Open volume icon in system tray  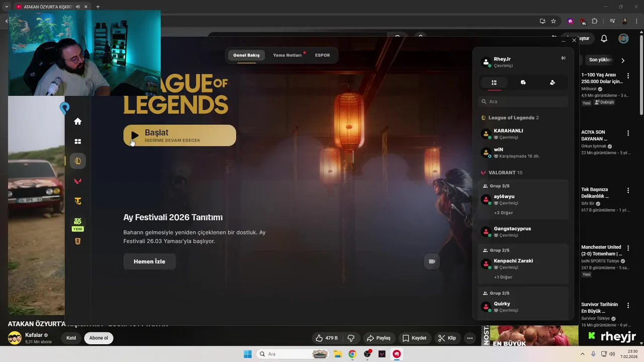611,354
